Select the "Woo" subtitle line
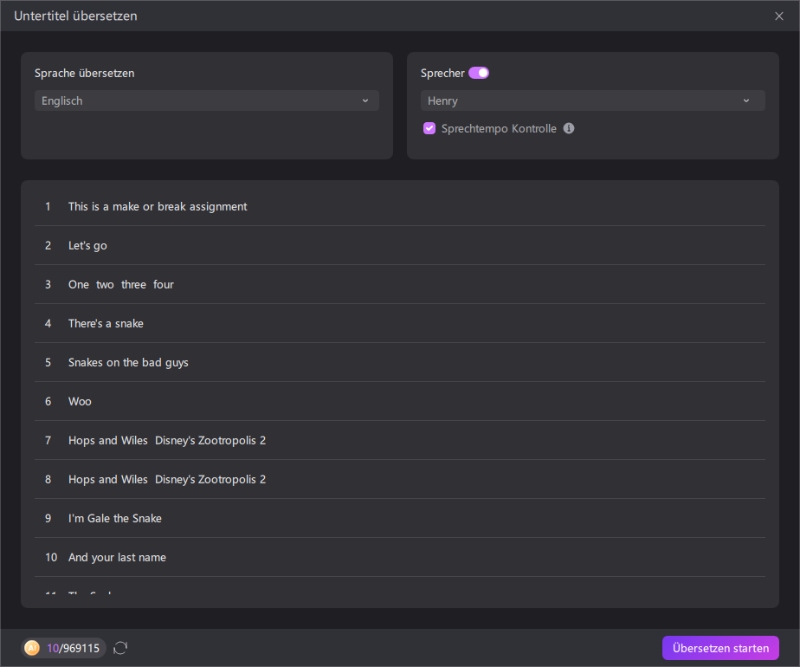Viewport: 800px width, 667px height. [x=79, y=401]
